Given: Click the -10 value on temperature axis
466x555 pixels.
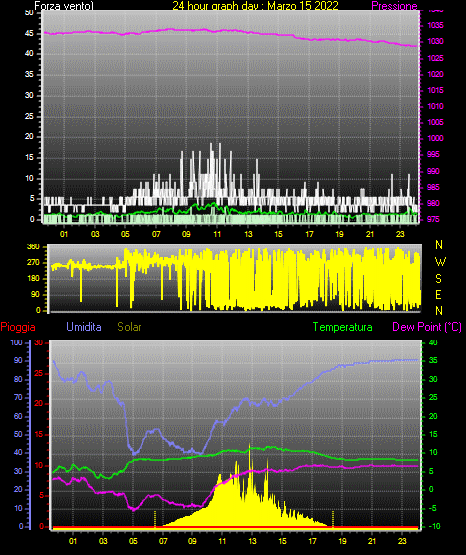Looking at the screenshot, I should 434,526.
